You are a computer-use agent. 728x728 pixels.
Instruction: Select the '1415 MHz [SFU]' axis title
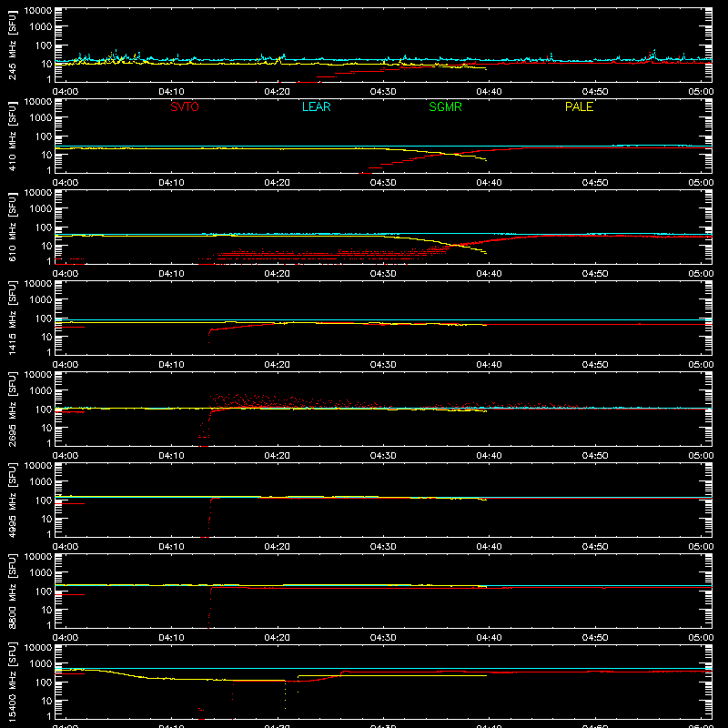click(13, 318)
